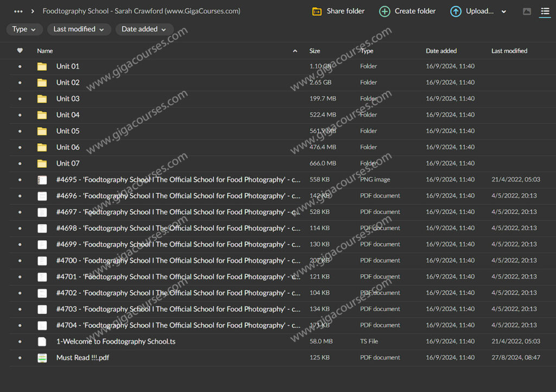This screenshot has width=556, height=392.
Task: Toggle the favorite heart column header
Action: [x=20, y=50]
